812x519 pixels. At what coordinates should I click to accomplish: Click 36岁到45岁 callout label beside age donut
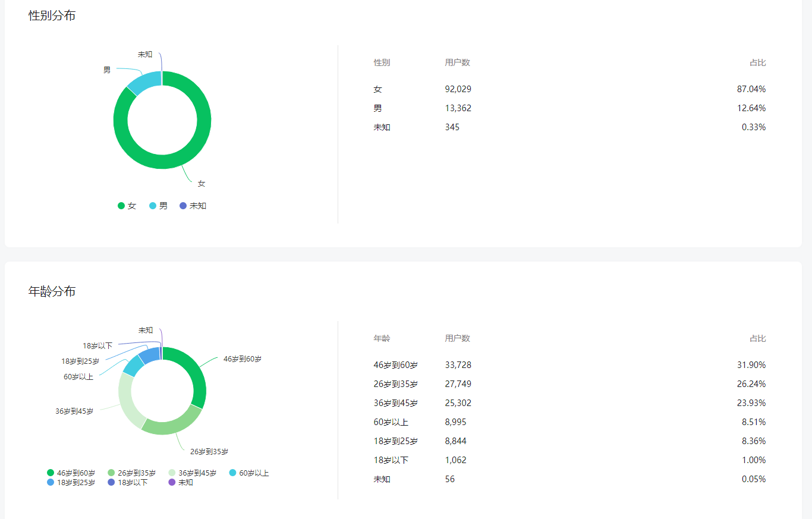pyautogui.click(x=74, y=411)
